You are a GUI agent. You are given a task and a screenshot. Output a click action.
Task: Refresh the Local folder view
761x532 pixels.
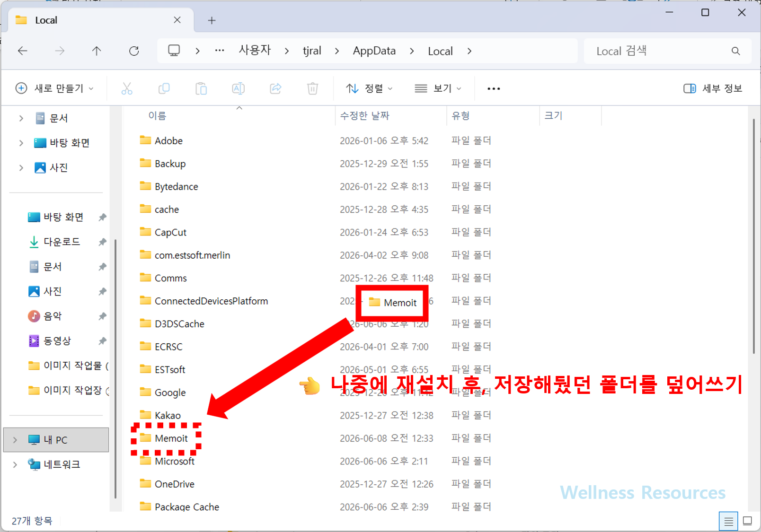[x=134, y=51]
